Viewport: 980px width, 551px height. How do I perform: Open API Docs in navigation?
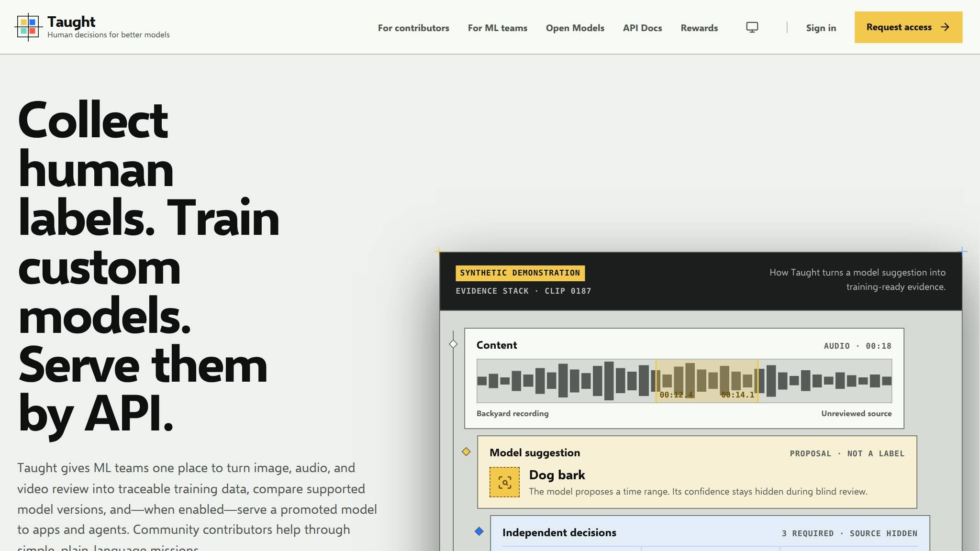[642, 28]
